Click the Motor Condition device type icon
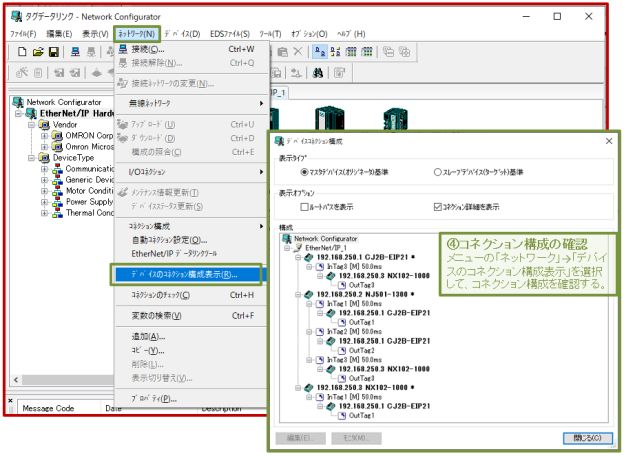624x456 pixels. coord(57,191)
